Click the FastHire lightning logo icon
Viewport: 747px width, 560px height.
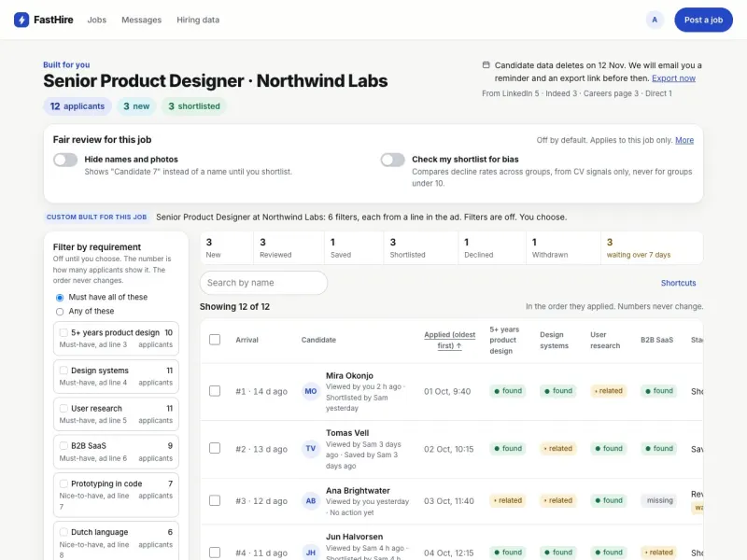(21, 20)
